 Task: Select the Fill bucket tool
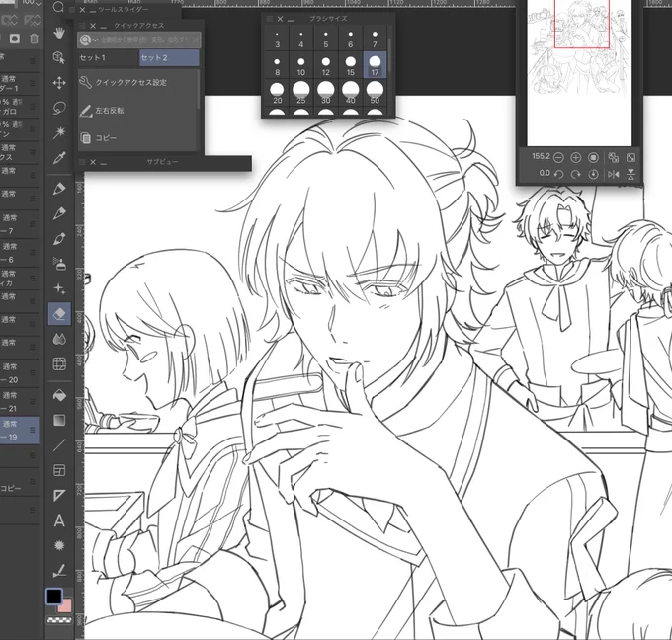[x=59, y=395]
